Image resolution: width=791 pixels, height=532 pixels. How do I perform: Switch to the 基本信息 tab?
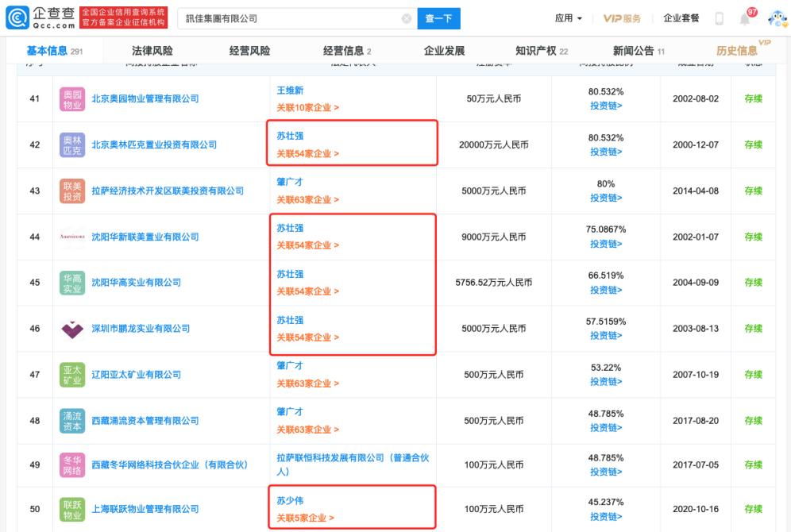click(x=55, y=51)
